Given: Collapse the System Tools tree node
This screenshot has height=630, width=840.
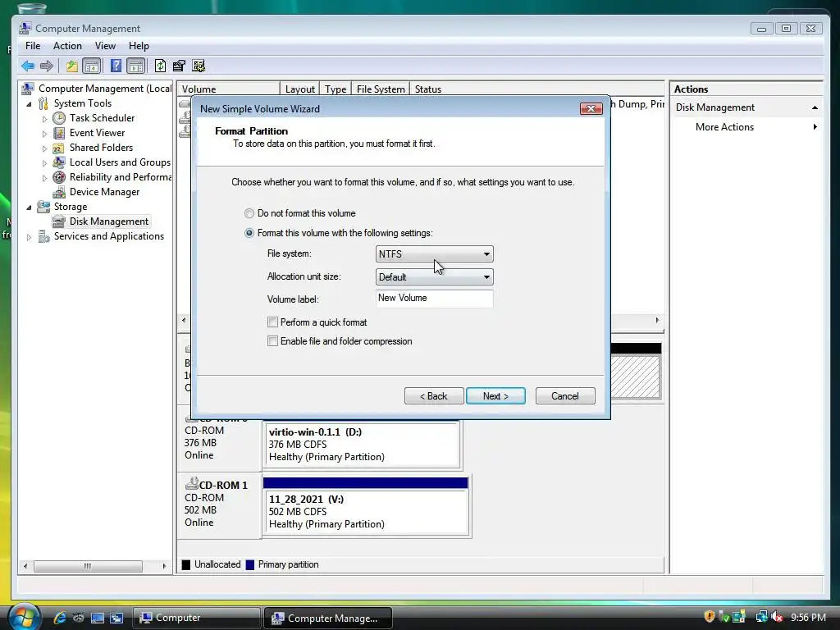Looking at the screenshot, I should pos(29,104).
